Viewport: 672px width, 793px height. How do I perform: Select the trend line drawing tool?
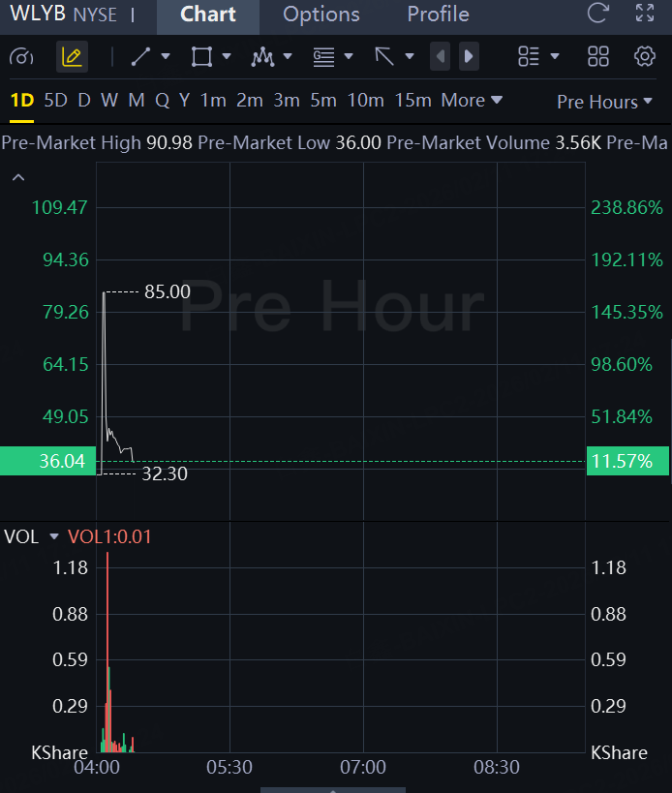pos(141,57)
